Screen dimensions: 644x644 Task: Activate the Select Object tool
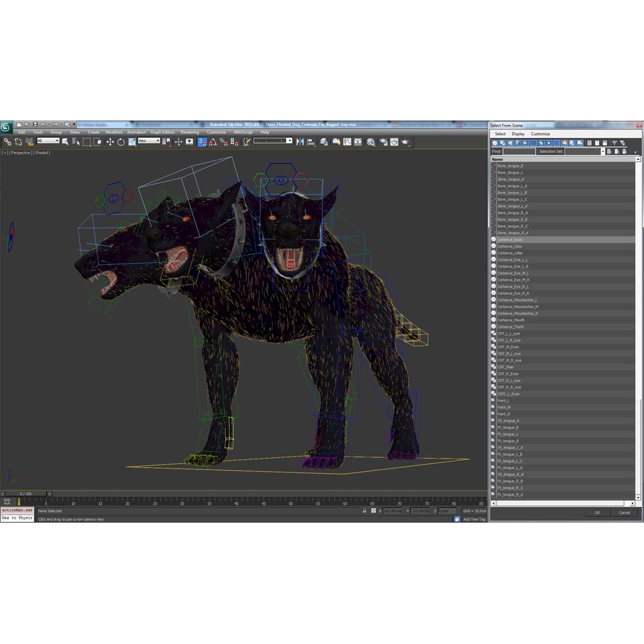[x=65, y=142]
